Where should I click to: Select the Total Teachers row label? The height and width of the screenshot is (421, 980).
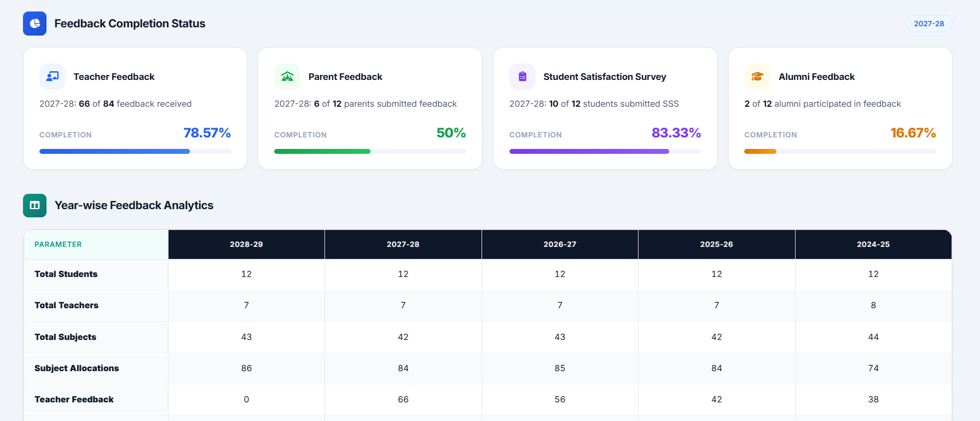(x=67, y=305)
